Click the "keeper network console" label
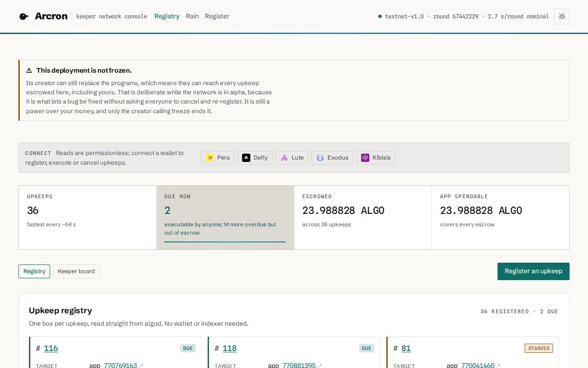Viewport: 588px width, 368px height. (x=112, y=17)
